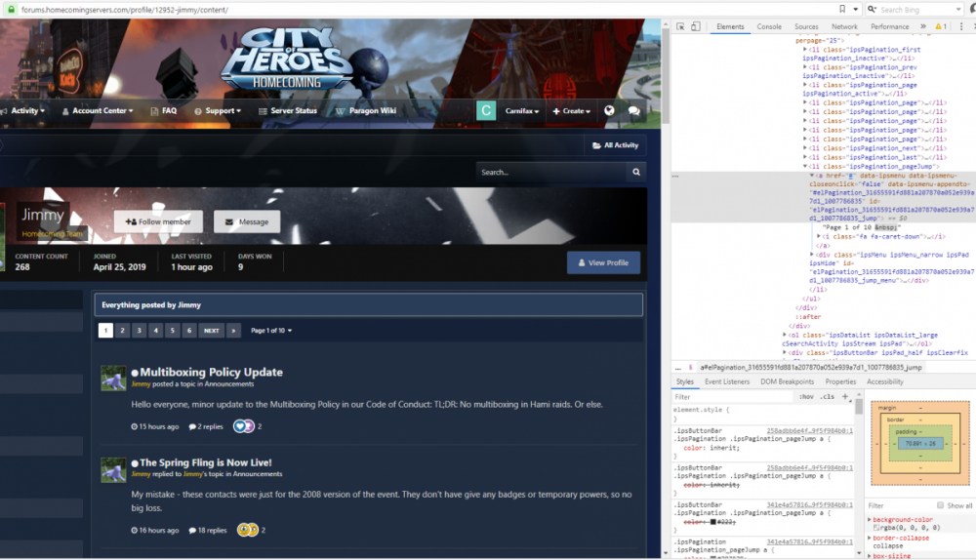This screenshot has width=976, height=560.
Task: Click the last page double-arrow pagination button
Action: [x=233, y=331]
